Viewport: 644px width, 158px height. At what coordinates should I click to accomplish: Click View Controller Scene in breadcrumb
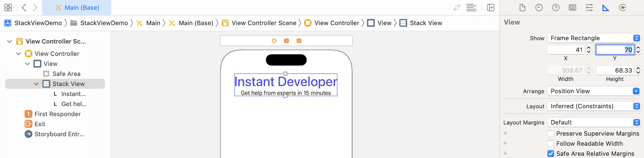[x=264, y=23]
